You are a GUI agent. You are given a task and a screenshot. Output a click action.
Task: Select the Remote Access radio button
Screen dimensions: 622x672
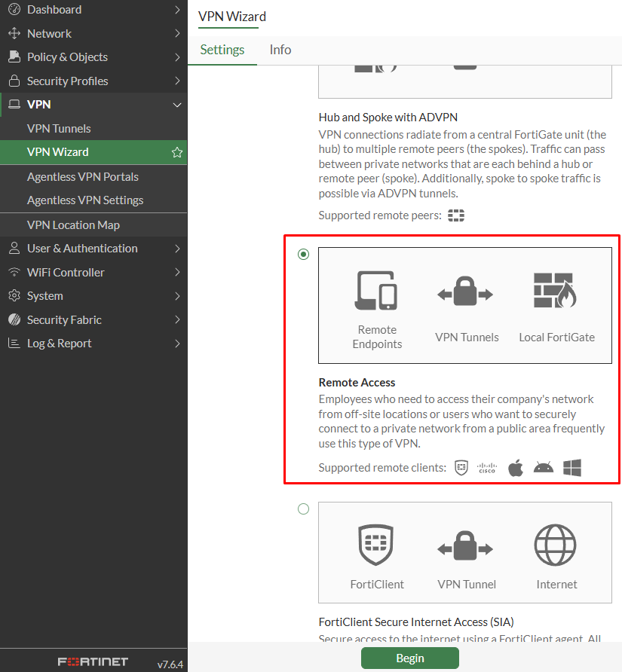pos(303,254)
